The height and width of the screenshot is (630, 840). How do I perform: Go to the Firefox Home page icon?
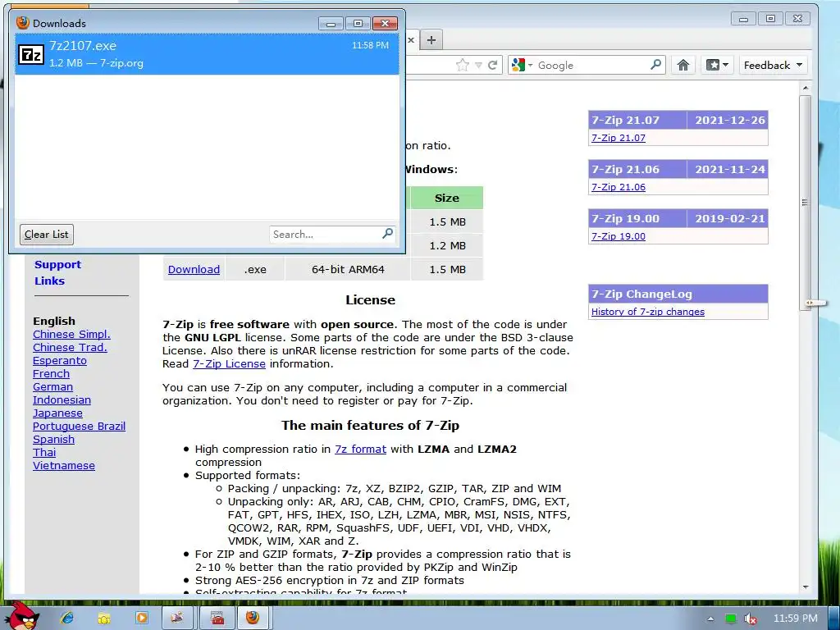pyautogui.click(x=683, y=65)
